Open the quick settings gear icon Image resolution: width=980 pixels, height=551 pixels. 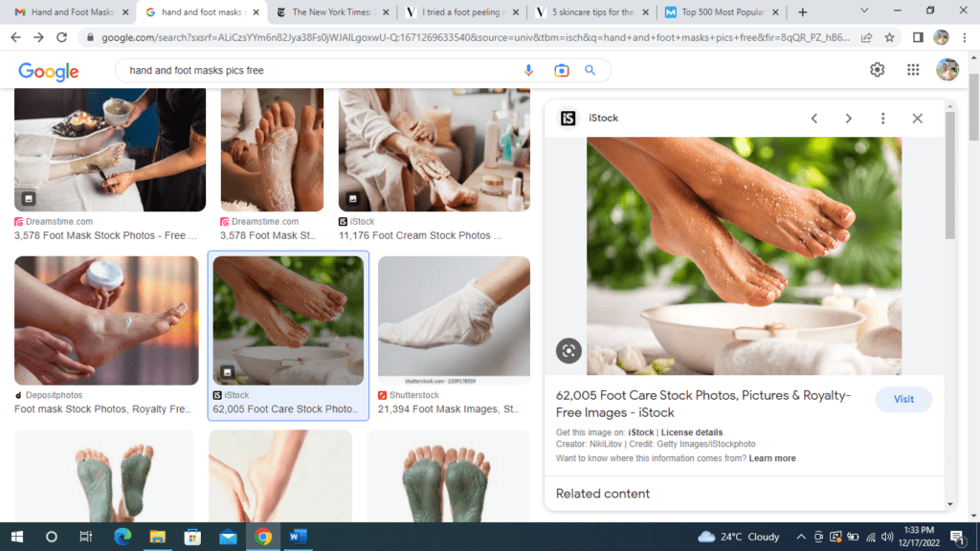pos(877,70)
